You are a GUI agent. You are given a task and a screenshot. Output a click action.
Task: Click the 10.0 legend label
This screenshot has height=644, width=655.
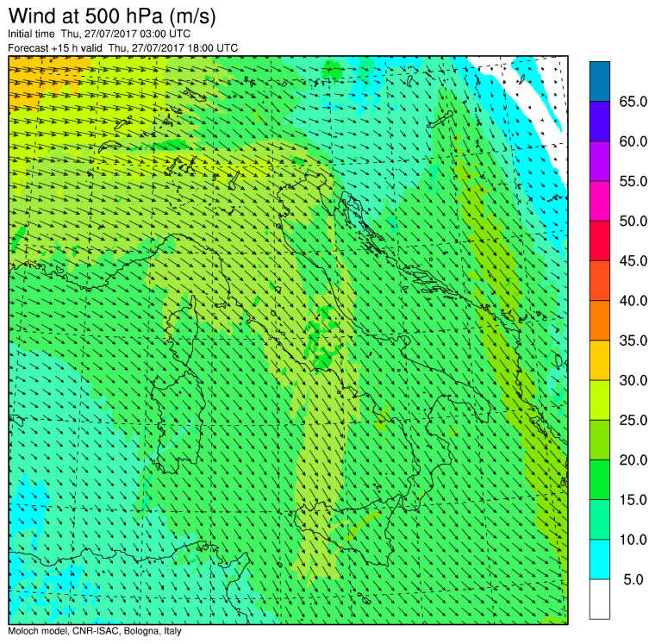633,540
